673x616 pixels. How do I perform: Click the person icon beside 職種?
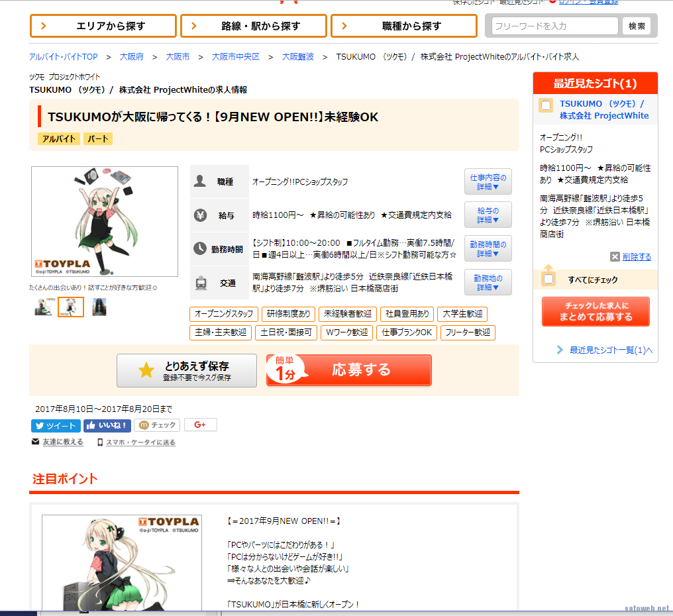(199, 181)
